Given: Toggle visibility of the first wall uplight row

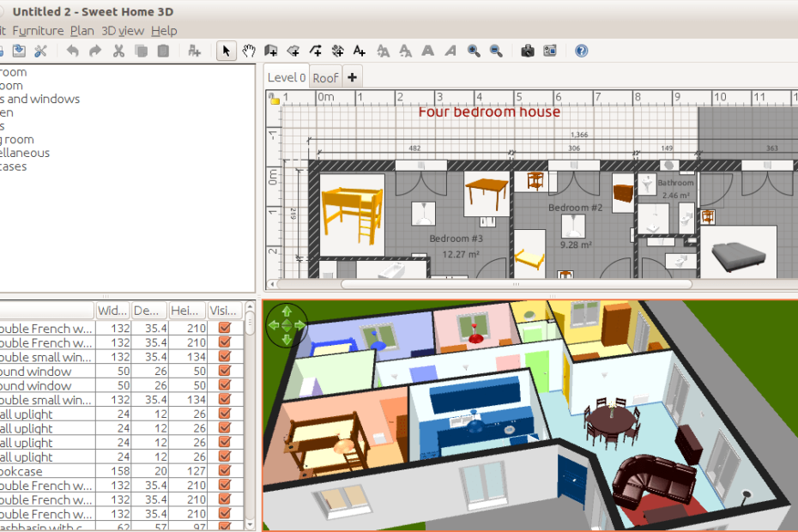Looking at the screenshot, I should pyautogui.click(x=225, y=414).
